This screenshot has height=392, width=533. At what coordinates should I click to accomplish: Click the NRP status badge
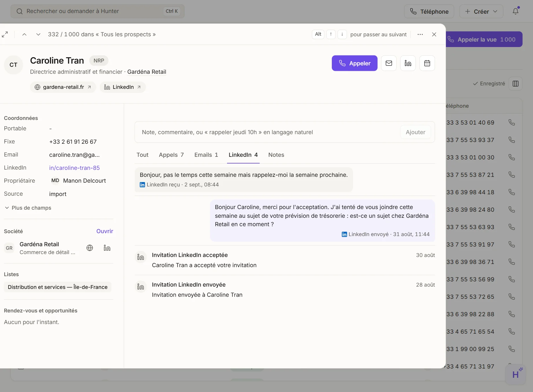pyautogui.click(x=99, y=61)
